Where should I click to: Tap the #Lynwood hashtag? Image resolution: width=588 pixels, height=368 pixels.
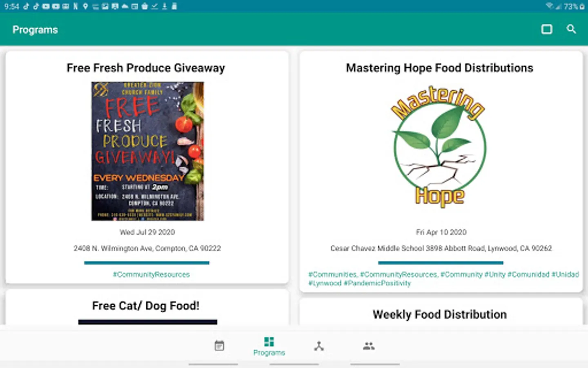click(325, 283)
